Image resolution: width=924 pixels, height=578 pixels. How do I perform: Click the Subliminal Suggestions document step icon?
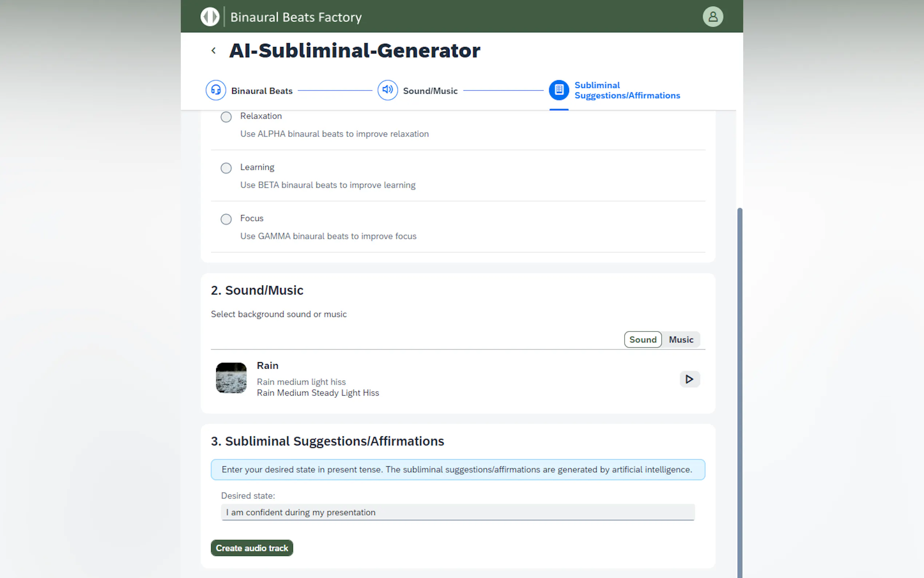tap(558, 90)
